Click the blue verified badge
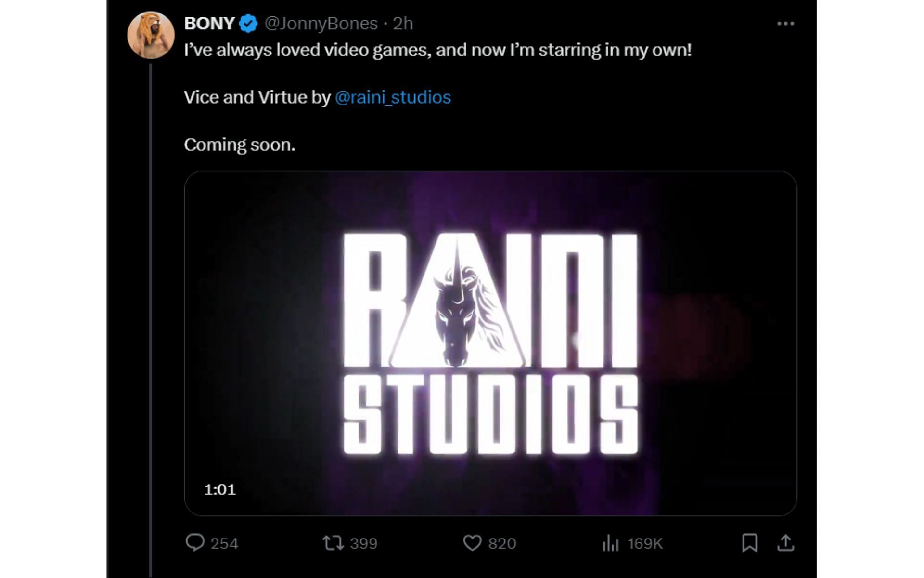 [x=248, y=24]
